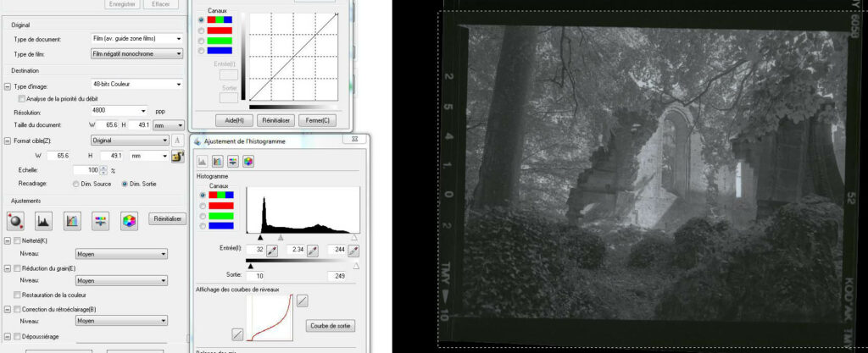Enable the Netteté(K) checkbox
The image size is (868, 353).
click(17, 241)
